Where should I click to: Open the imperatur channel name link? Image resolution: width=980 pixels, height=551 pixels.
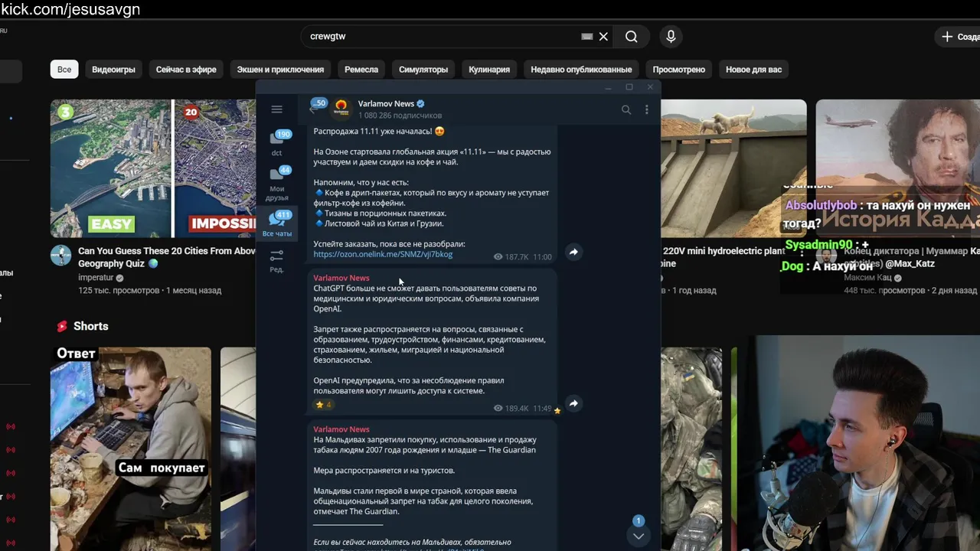coord(96,278)
